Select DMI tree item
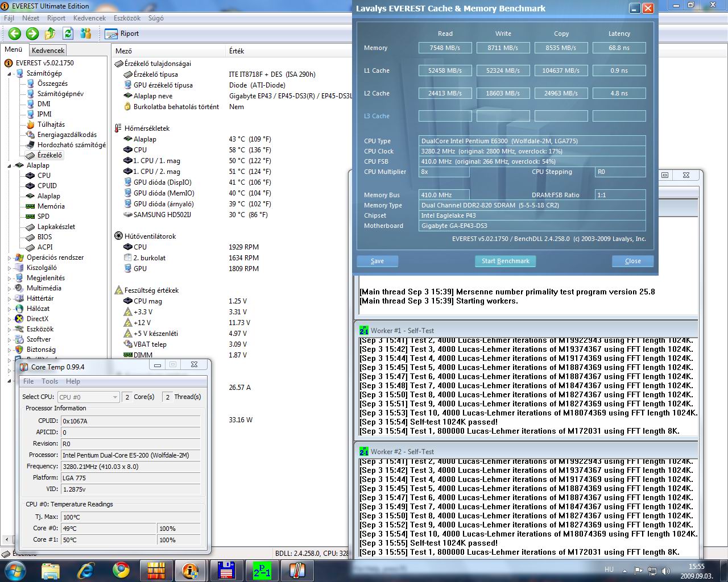Screen dimensions: 728x582 point(44,104)
